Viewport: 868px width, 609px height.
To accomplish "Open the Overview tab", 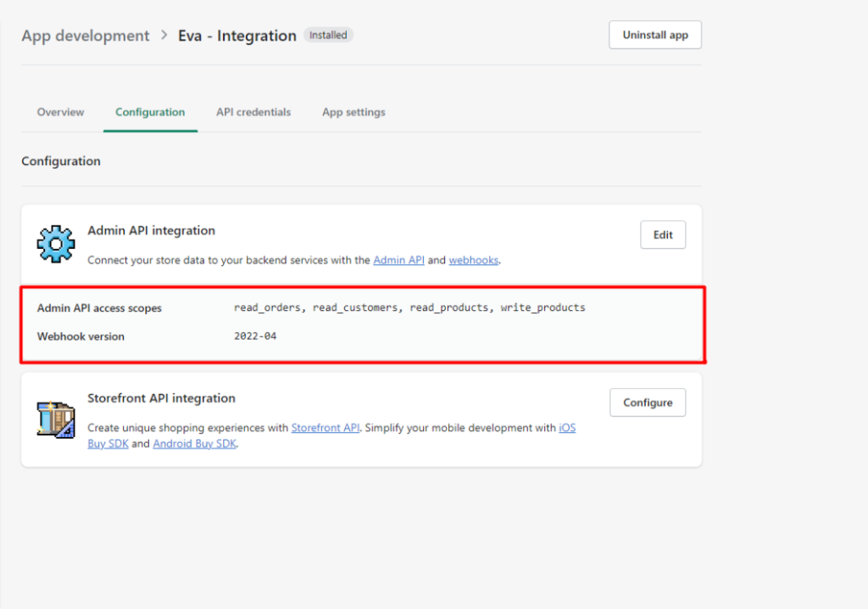I will click(60, 113).
